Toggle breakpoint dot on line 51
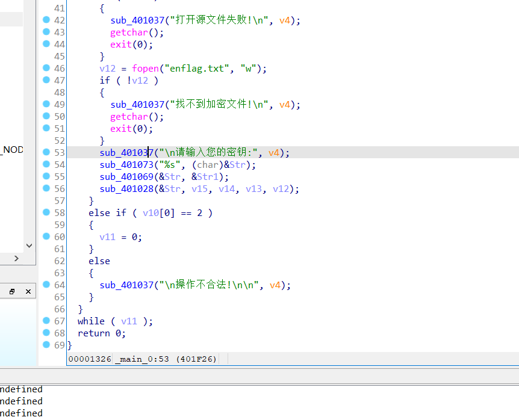519x420 pixels. (46, 128)
